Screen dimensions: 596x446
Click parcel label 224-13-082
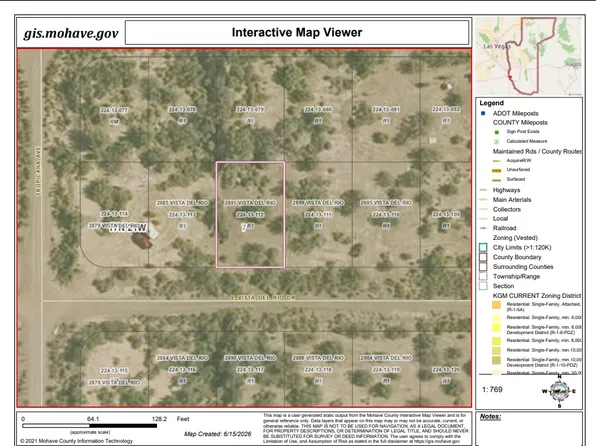[x=446, y=110]
